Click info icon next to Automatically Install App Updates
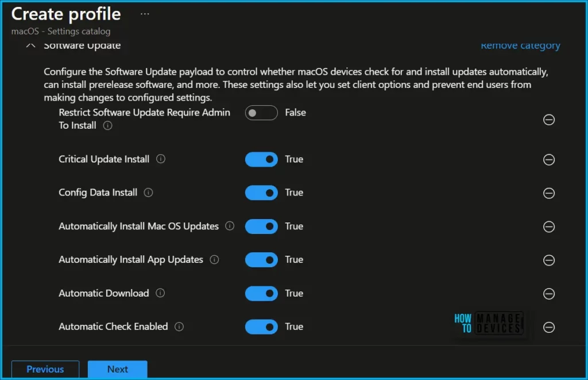This screenshot has height=380, width=588. (x=214, y=259)
